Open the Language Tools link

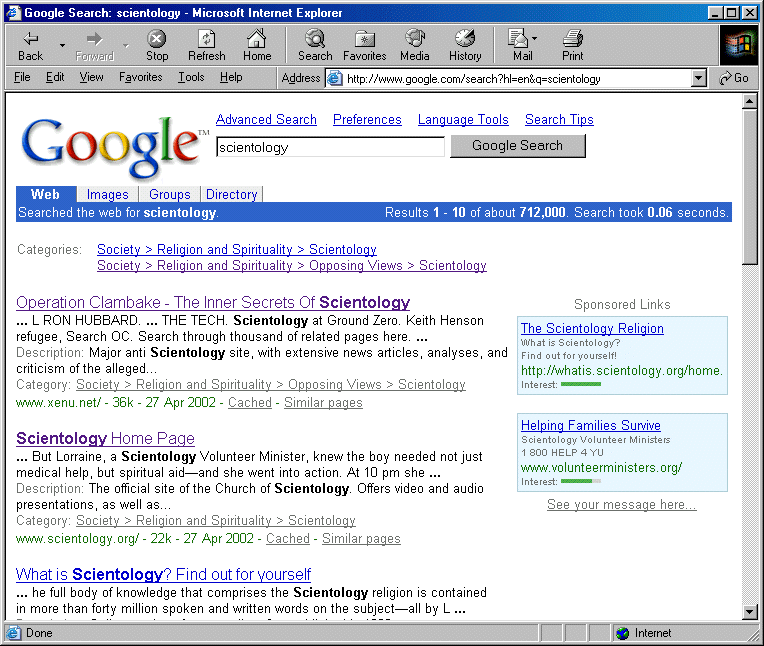(463, 119)
